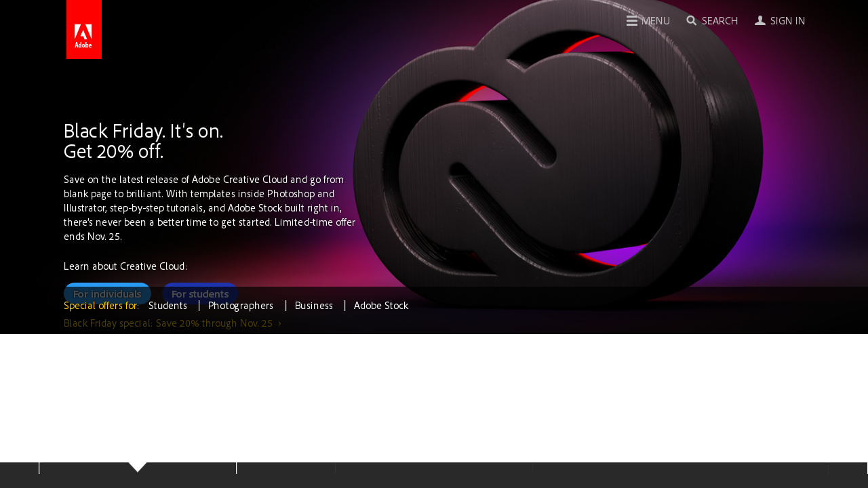The width and height of the screenshot is (868, 488).
Task: Open the Adobe Stock offer link
Action: point(381,306)
